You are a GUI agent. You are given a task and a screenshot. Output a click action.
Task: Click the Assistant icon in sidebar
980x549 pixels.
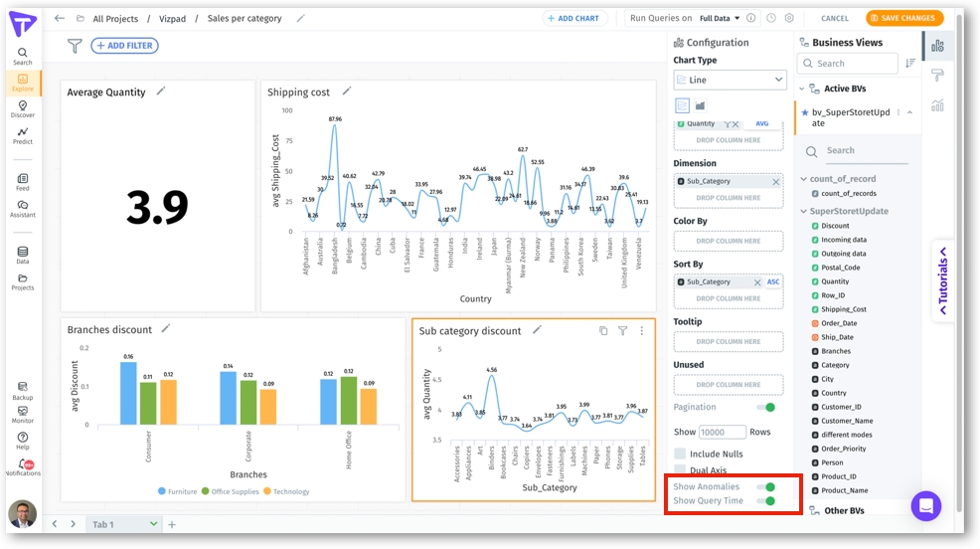[22, 208]
